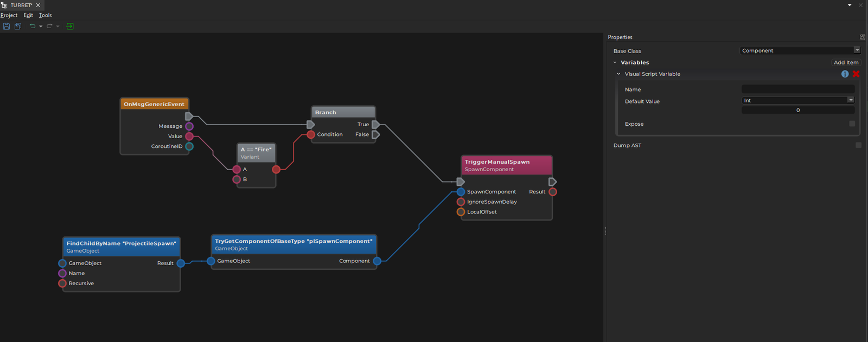Collapse the Variables section
The width and height of the screenshot is (868, 342).
coord(615,62)
